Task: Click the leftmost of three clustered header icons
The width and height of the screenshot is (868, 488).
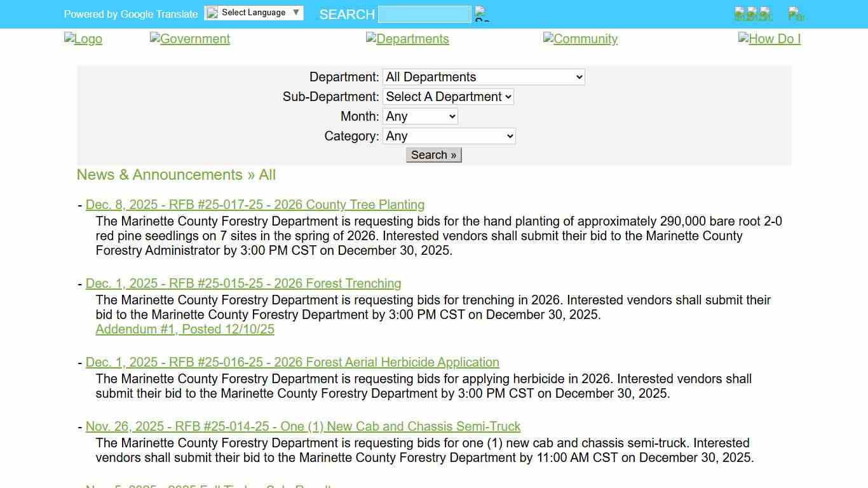Action: (740, 14)
